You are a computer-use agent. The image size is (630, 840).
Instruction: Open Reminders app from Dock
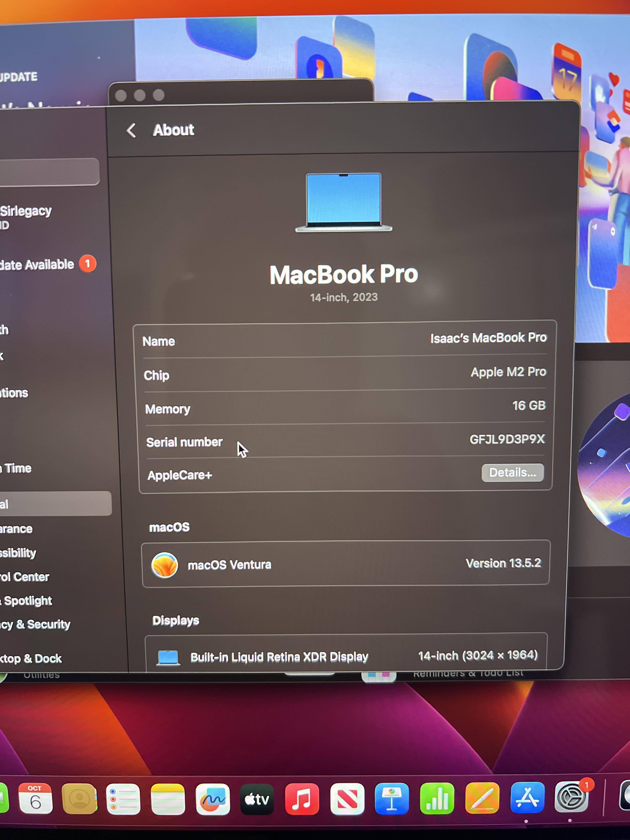123,799
